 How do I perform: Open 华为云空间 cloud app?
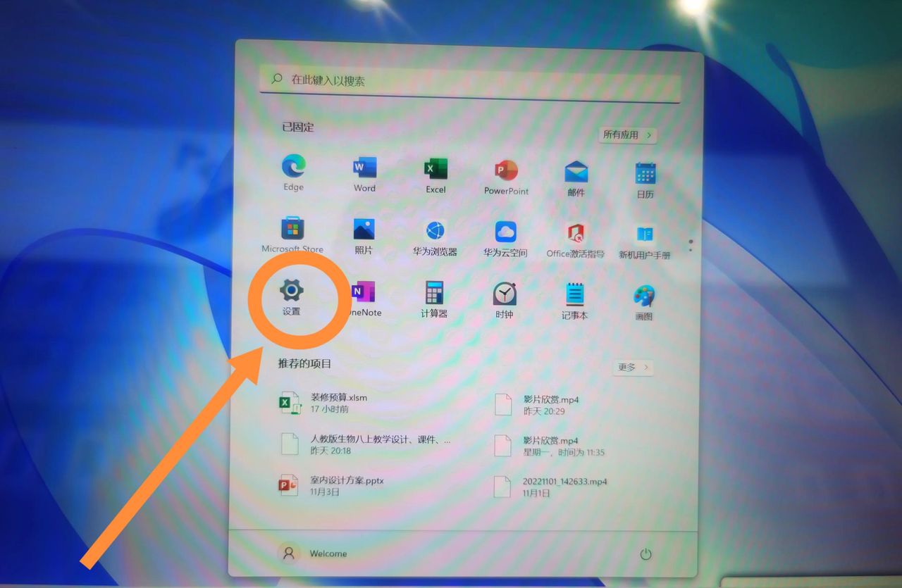pos(505,239)
